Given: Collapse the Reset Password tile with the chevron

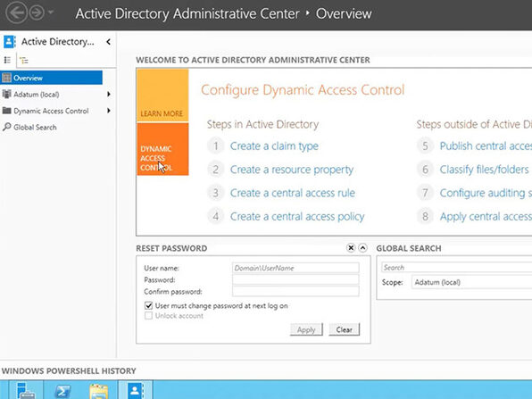Looking at the screenshot, I should (x=362, y=248).
